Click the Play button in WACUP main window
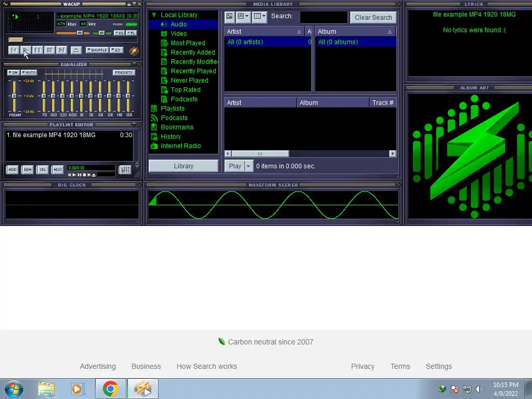This screenshot has width=532, height=399. 25,50
